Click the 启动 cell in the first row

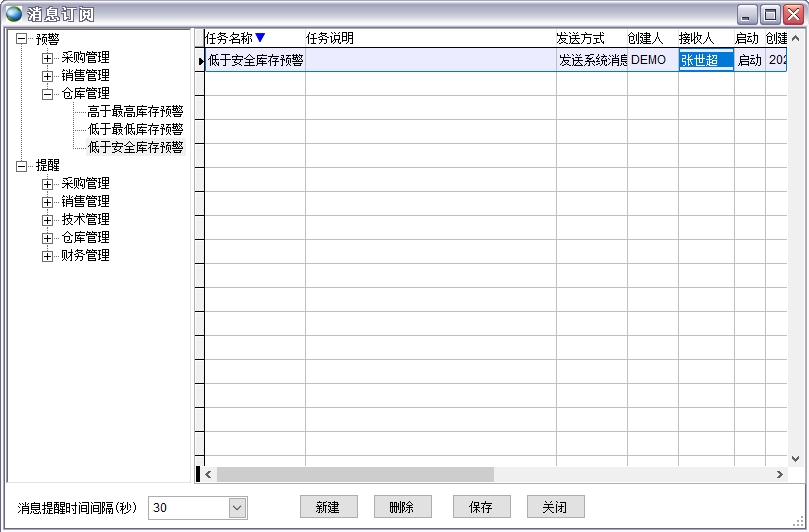coord(749,60)
